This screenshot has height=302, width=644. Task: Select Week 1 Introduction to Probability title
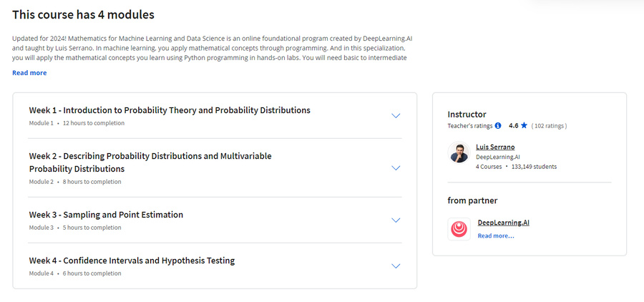pyautogui.click(x=170, y=110)
